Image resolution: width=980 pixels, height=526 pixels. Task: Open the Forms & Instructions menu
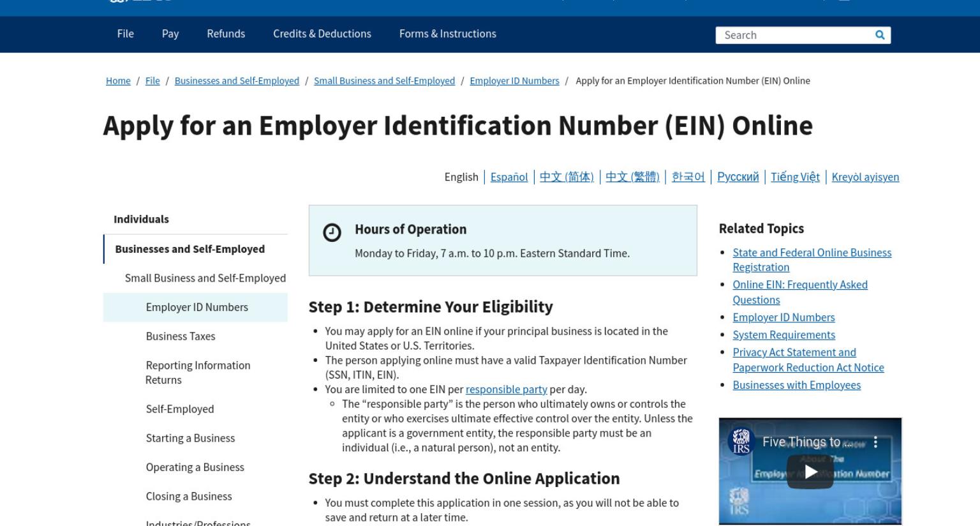[448, 34]
